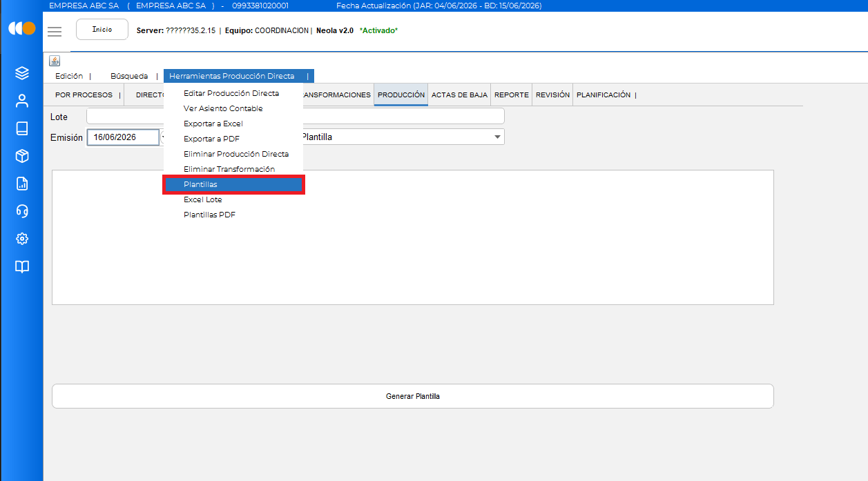Viewport: 868px width, 481px height.
Task: Click the 0993381020001 RUC number
Action: coord(260,6)
